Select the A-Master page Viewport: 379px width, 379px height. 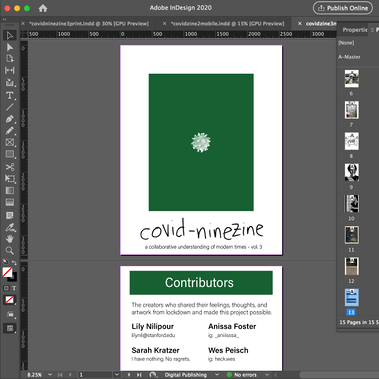pos(349,57)
